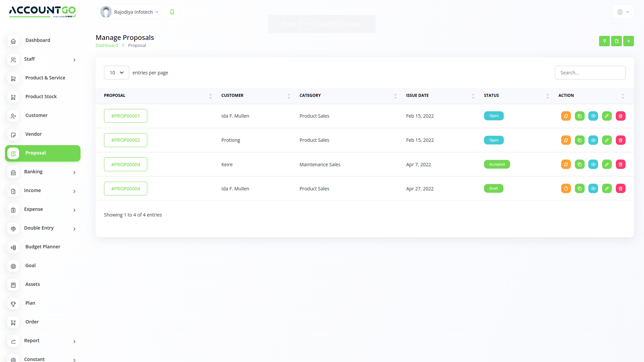Export the proposals list
Viewport: 644px width, 362px height.
click(x=616, y=41)
